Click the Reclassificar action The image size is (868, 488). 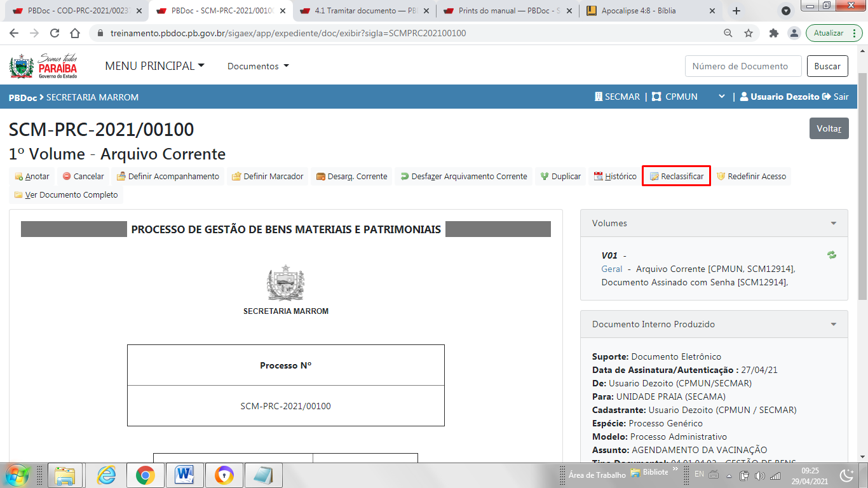tap(676, 177)
